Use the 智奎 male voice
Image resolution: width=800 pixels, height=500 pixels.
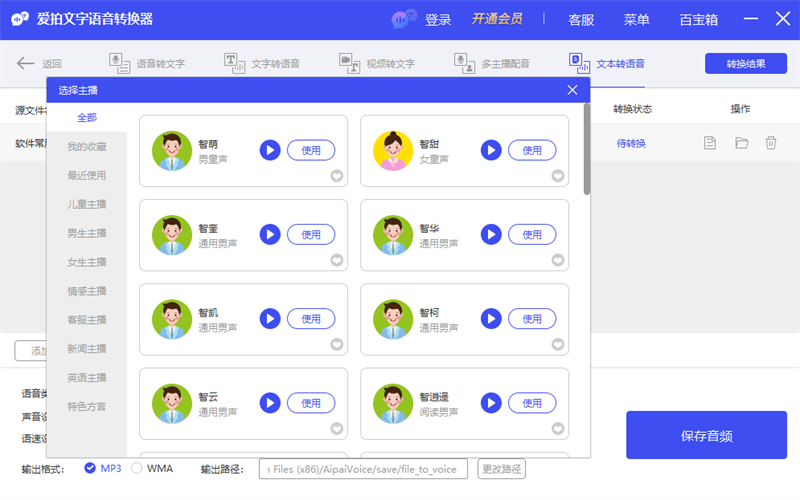pos(311,234)
